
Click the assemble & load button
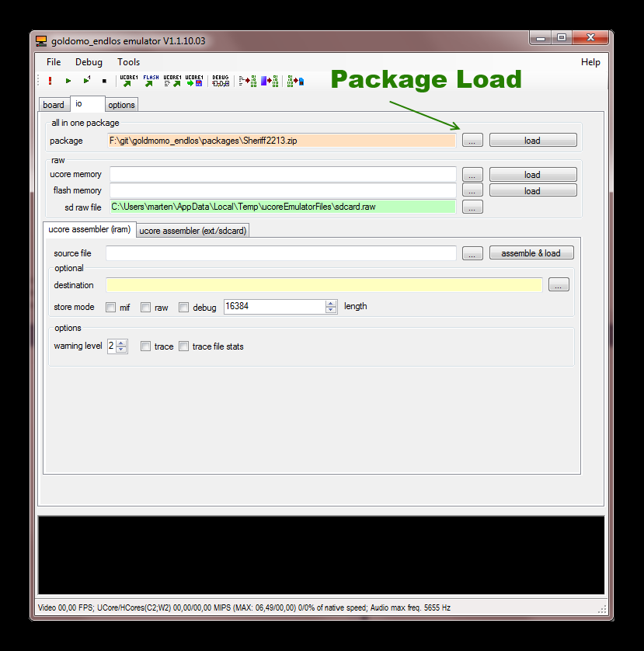click(x=531, y=252)
